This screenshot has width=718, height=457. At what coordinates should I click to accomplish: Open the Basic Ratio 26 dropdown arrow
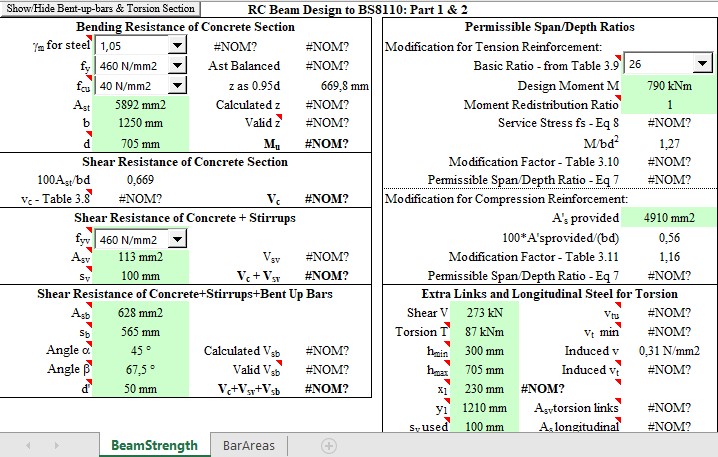pyautogui.click(x=702, y=64)
